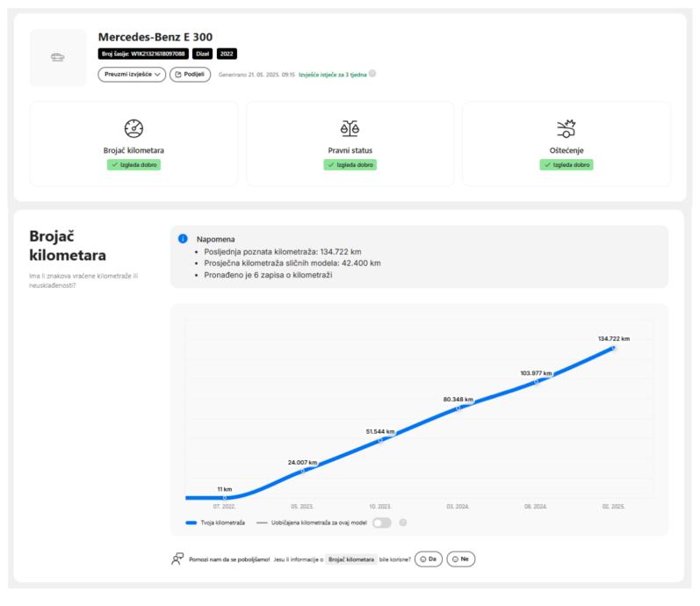Click the Pravni status card title
This screenshot has width=700, height=606.
(x=350, y=150)
